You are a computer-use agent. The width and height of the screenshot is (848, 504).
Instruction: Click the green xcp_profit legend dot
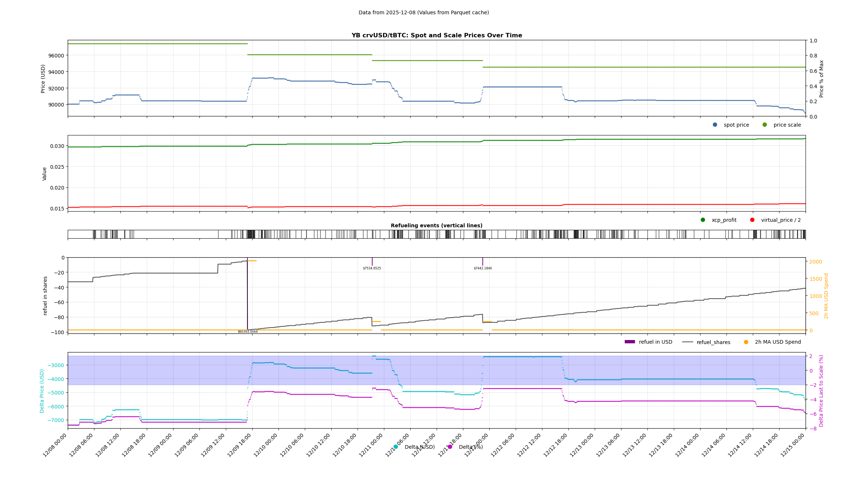[703, 220]
